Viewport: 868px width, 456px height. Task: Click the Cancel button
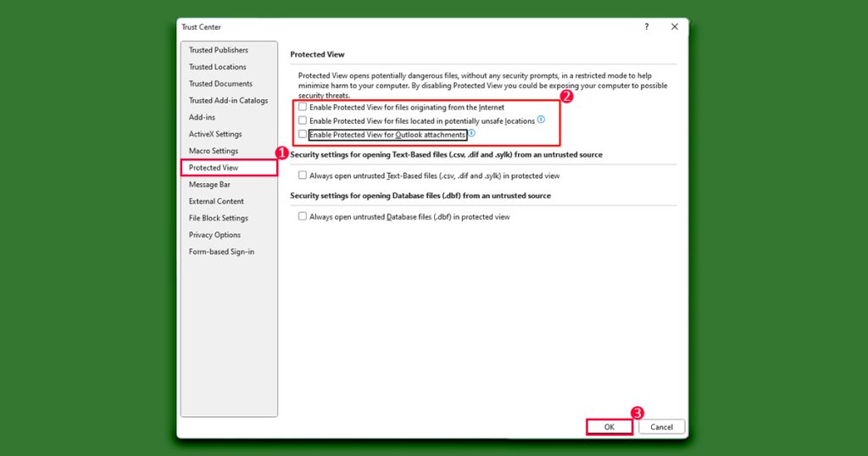click(661, 427)
